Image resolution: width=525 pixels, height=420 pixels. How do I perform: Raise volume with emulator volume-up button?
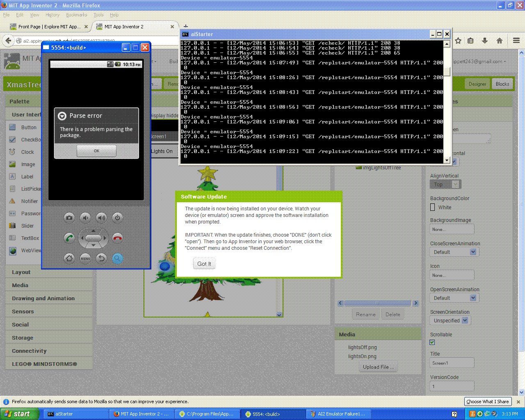[101, 218]
